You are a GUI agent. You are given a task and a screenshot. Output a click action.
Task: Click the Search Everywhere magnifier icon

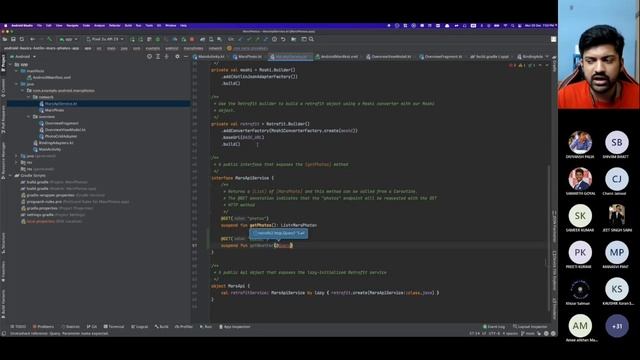tap(311, 39)
